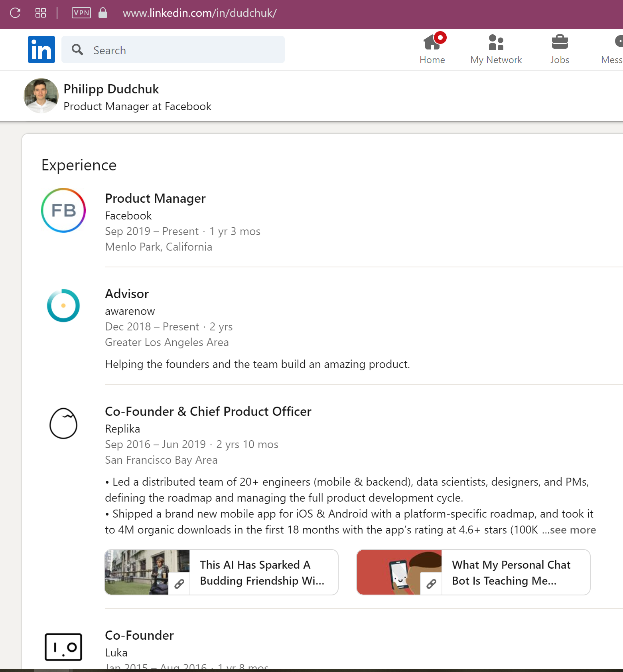This screenshot has width=623, height=672.
Task: Open the browser speed dial grid icon
Action: [x=41, y=13]
